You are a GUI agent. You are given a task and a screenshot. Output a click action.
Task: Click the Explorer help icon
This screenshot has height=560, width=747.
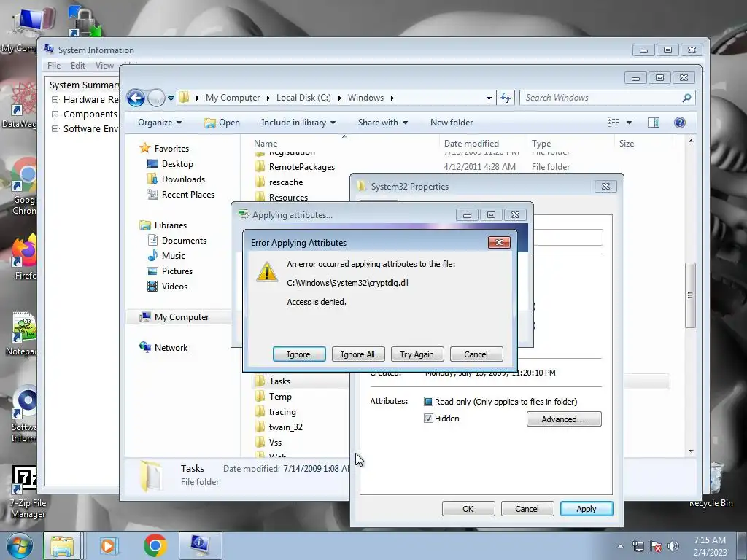(680, 122)
